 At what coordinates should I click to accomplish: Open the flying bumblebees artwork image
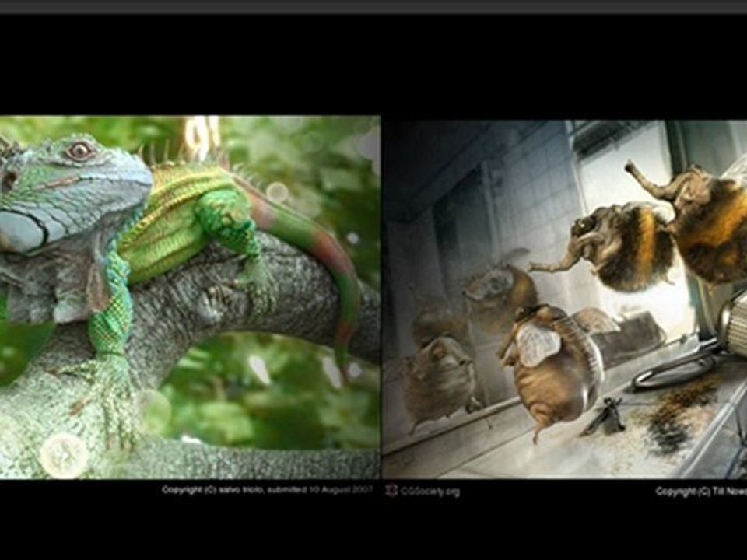pos(565,299)
